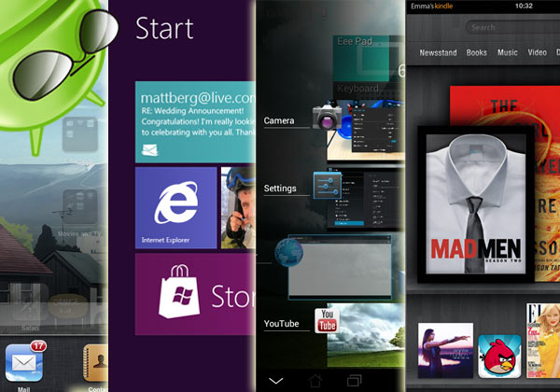Select the Camera label in recent apps
The width and height of the screenshot is (560, 392).
point(279,120)
